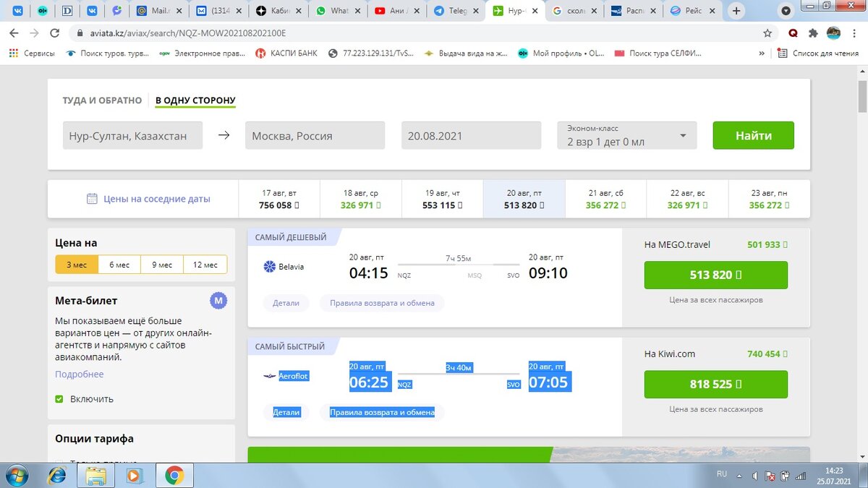Select the 6 мес price period

click(119, 265)
